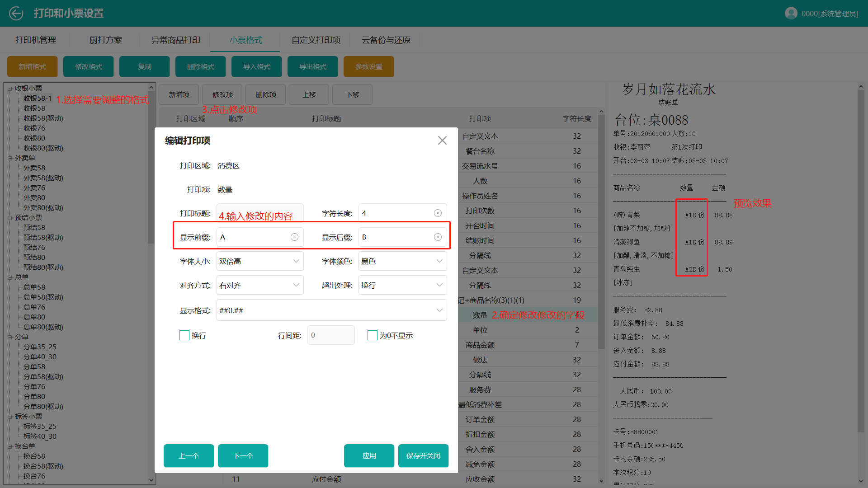Switch to the 云备份与还原 tab

tap(386, 40)
